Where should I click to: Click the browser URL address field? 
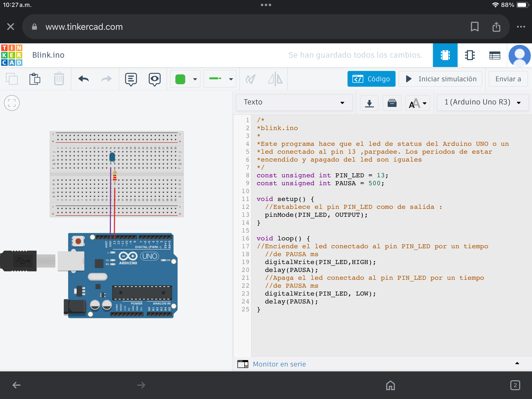point(84,27)
